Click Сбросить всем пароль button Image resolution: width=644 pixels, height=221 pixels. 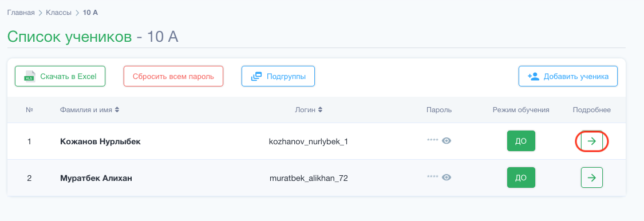tap(173, 76)
